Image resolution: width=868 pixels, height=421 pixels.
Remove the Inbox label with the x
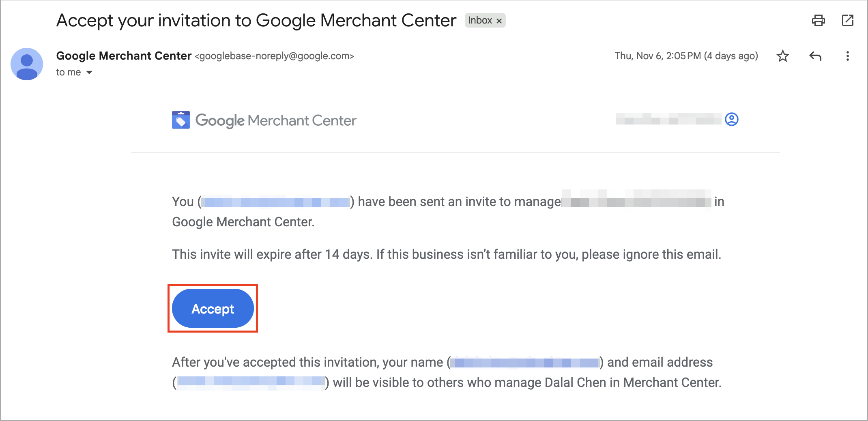point(499,21)
